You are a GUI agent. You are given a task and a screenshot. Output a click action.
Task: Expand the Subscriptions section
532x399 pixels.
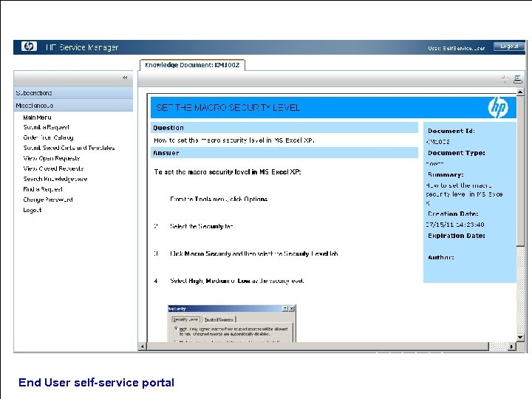pos(73,92)
